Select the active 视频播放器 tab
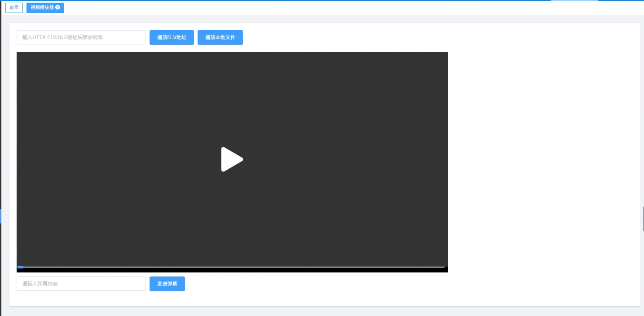The image size is (644, 316). click(x=43, y=8)
